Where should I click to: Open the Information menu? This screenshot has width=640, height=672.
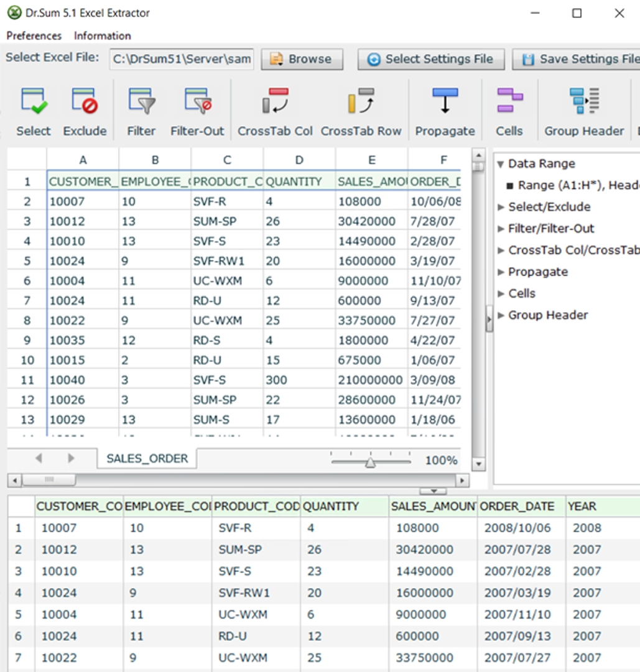(102, 35)
